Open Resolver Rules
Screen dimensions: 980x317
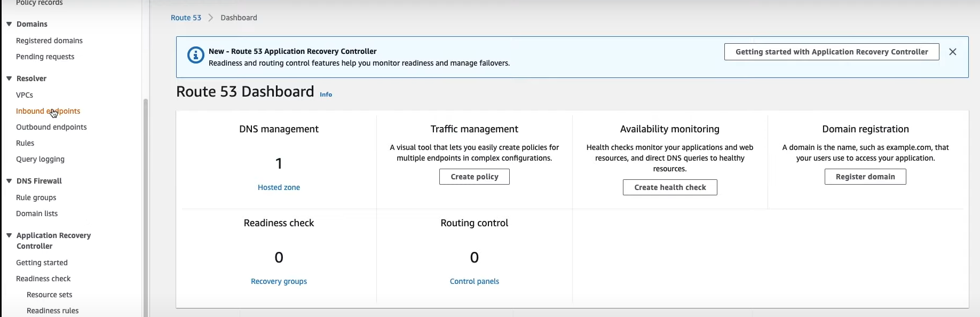pos(25,143)
